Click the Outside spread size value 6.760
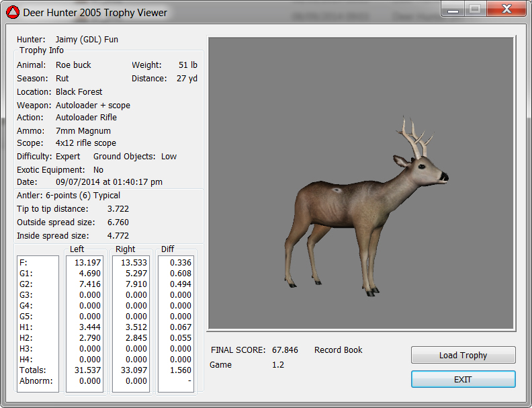This screenshot has width=532, height=408. tap(118, 222)
